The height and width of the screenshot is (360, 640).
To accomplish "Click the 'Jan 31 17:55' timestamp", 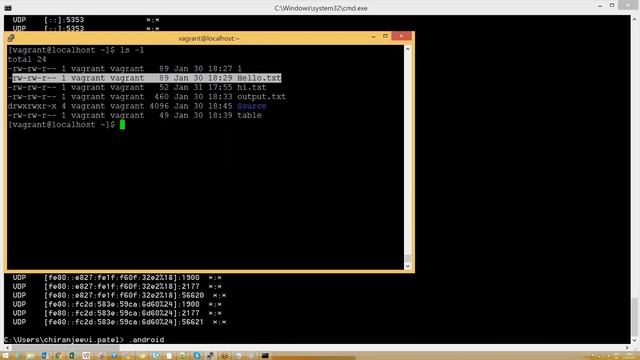I will [x=203, y=87].
